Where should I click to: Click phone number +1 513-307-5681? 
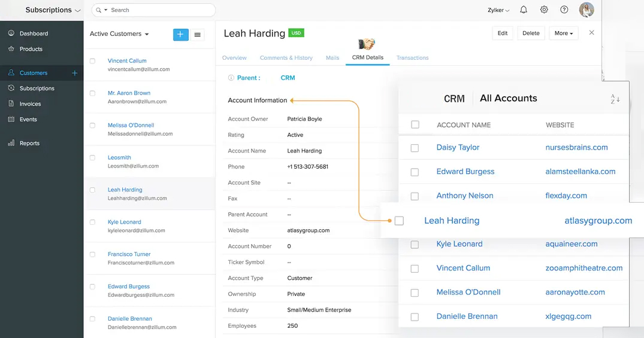click(x=308, y=166)
